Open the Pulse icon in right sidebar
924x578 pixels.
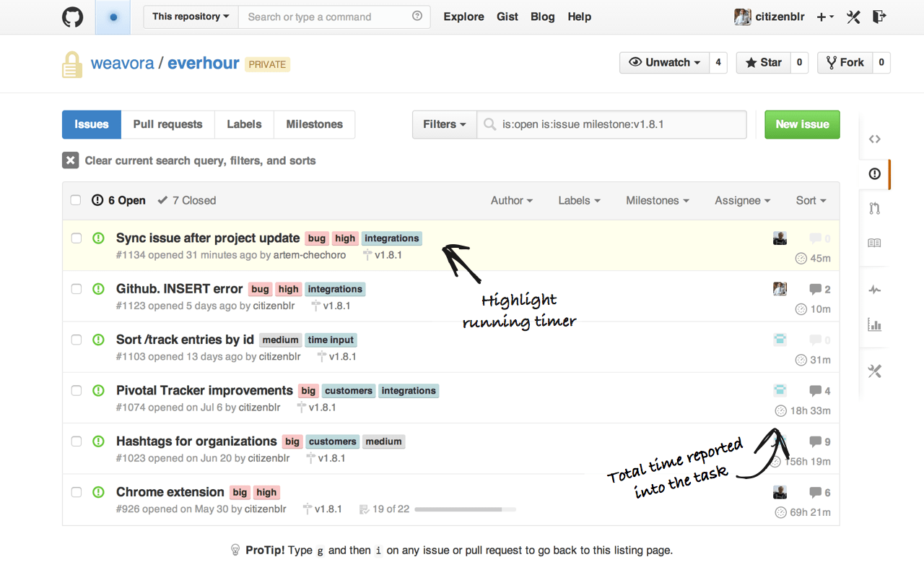tap(874, 290)
